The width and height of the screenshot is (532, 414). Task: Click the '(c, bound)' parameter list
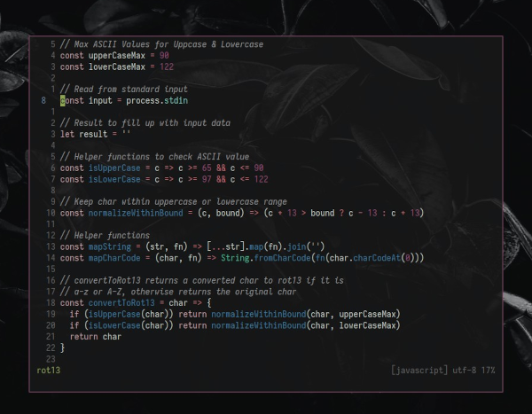221,213
